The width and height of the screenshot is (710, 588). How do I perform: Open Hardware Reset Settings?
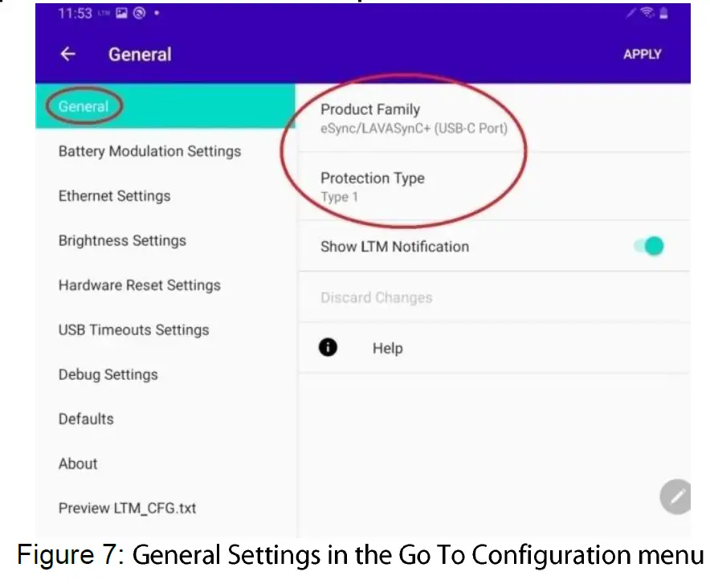(139, 285)
